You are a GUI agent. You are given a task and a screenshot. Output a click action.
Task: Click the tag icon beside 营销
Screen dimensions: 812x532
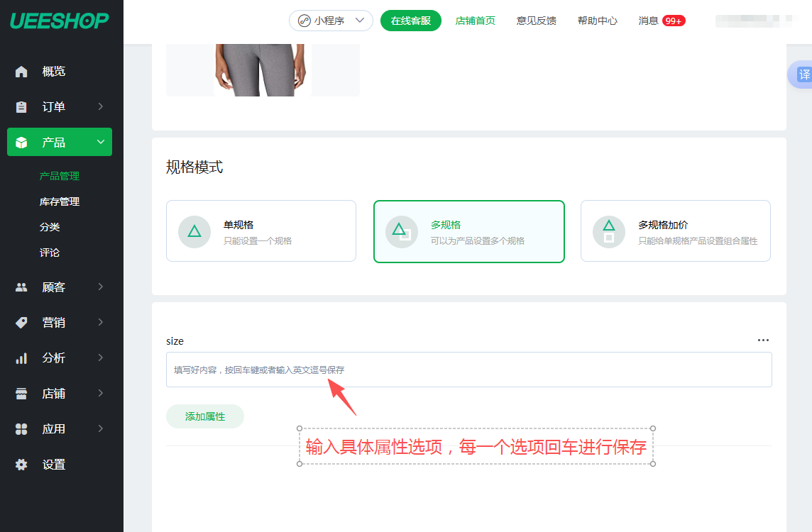[21, 323]
